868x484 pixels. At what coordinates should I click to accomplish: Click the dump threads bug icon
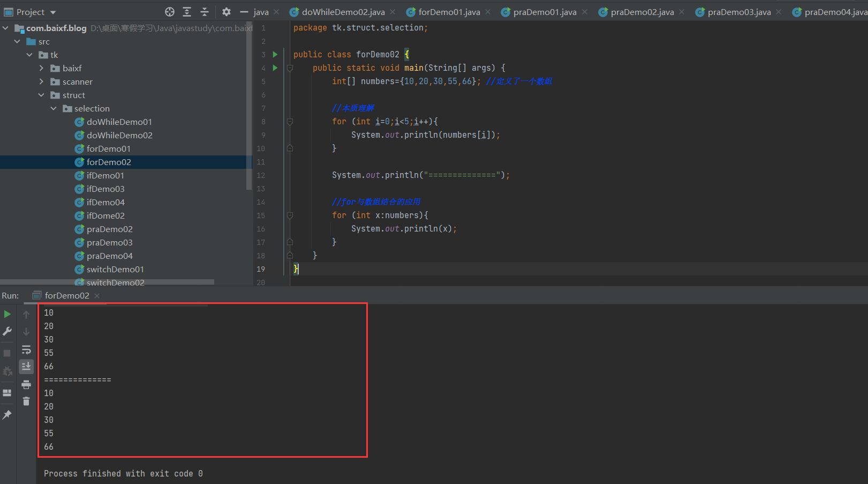click(x=7, y=371)
